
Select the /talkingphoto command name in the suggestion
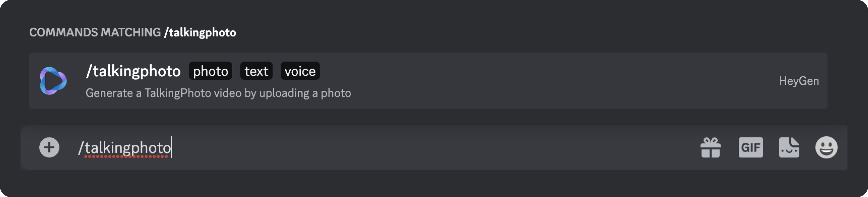(x=133, y=71)
